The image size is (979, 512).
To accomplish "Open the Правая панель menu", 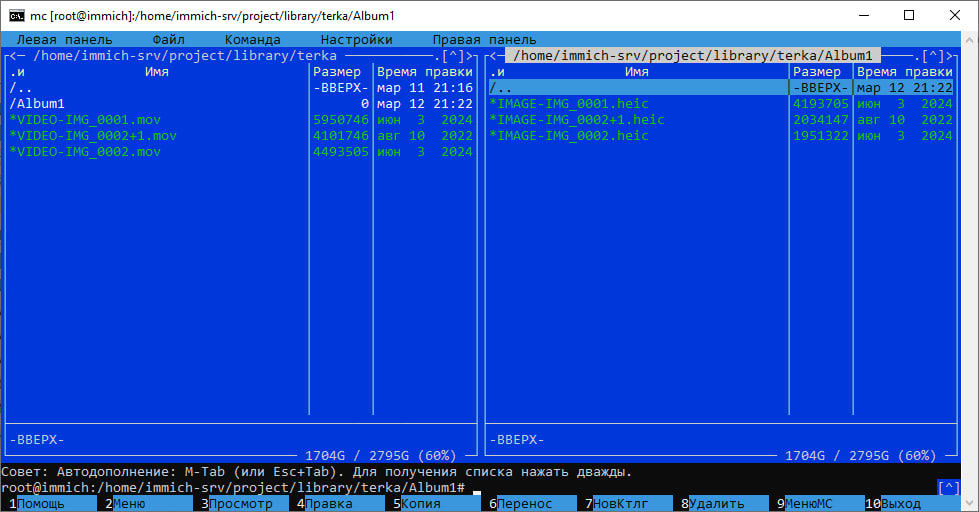I will (x=485, y=39).
